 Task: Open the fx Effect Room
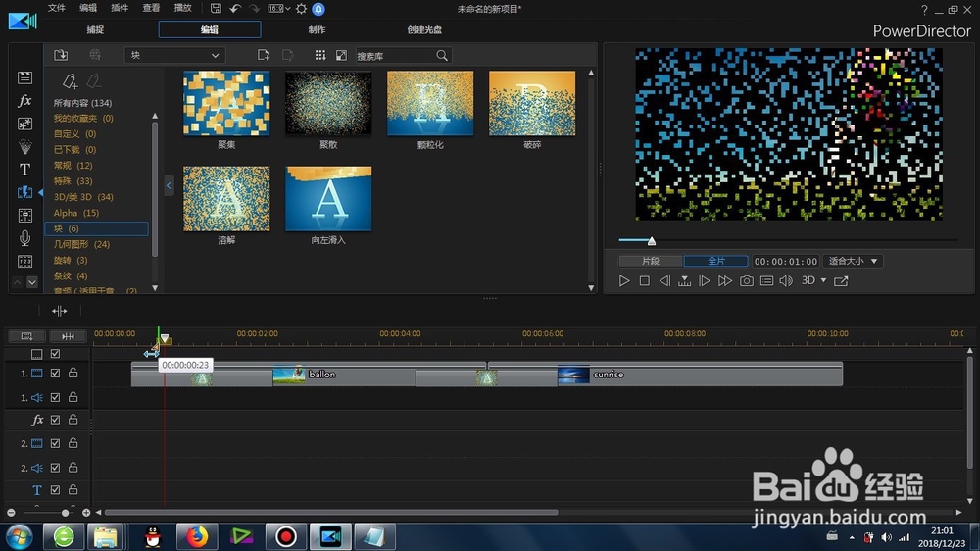point(25,101)
